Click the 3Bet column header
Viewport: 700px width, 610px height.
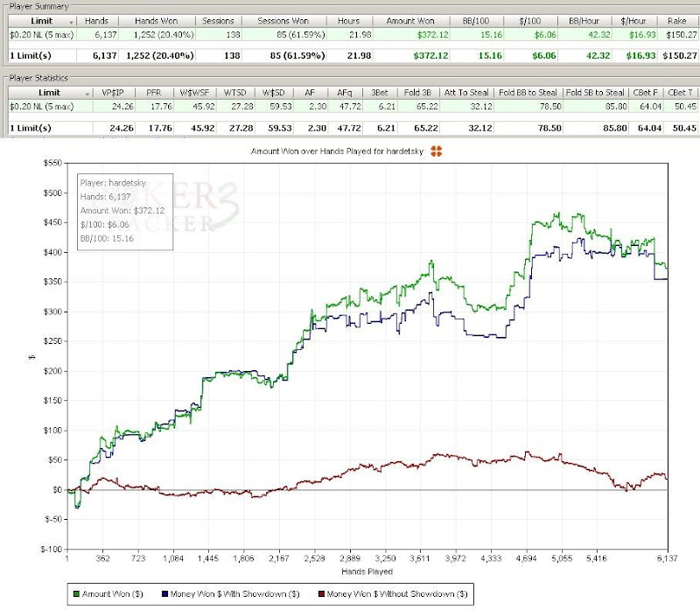click(x=380, y=93)
